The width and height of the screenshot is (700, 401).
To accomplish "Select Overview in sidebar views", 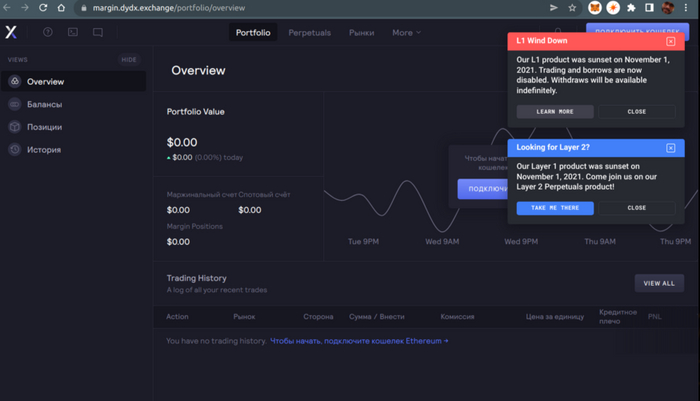I will (74, 81).
